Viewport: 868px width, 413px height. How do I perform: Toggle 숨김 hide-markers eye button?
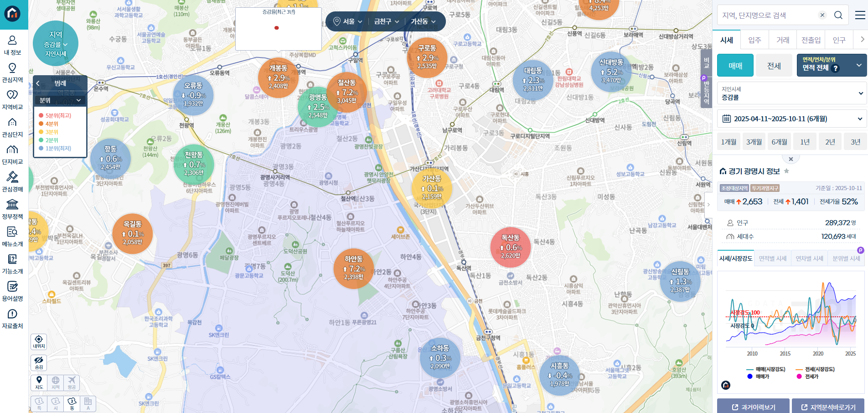(x=39, y=363)
